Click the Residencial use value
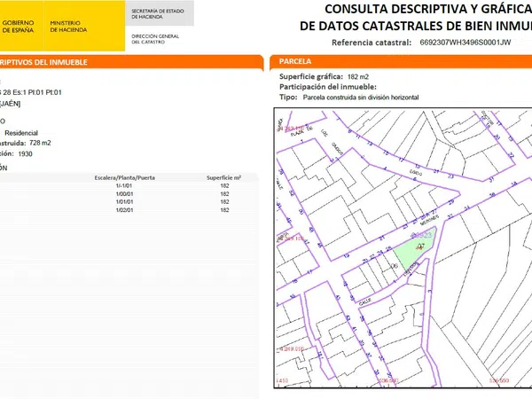The image size is (532, 399). [x=21, y=133]
